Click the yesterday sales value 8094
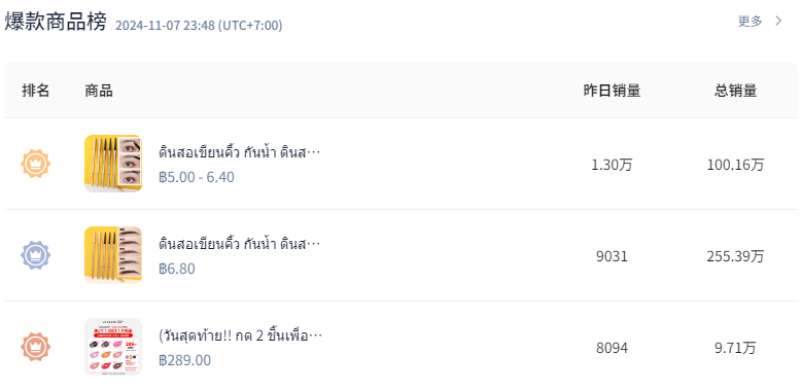The height and width of the screenshot is (389, 800). click(612, 348)
